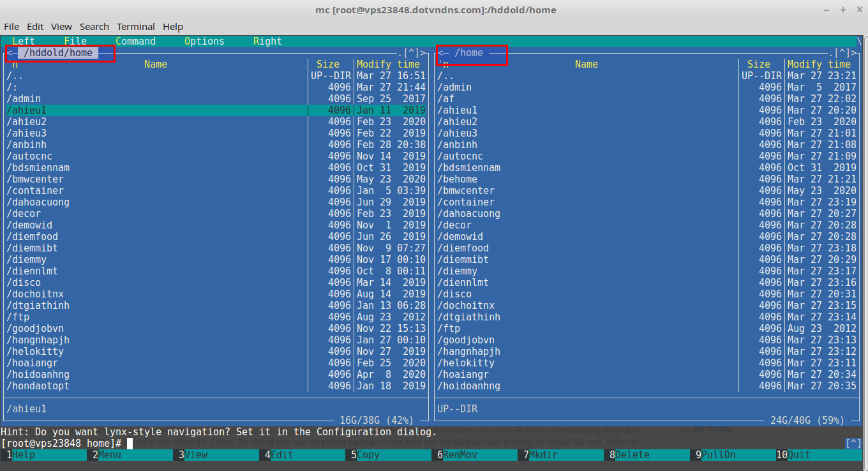Select /ahieu1 in left panel
Screen dimensions: 868x471
point(217,110)
